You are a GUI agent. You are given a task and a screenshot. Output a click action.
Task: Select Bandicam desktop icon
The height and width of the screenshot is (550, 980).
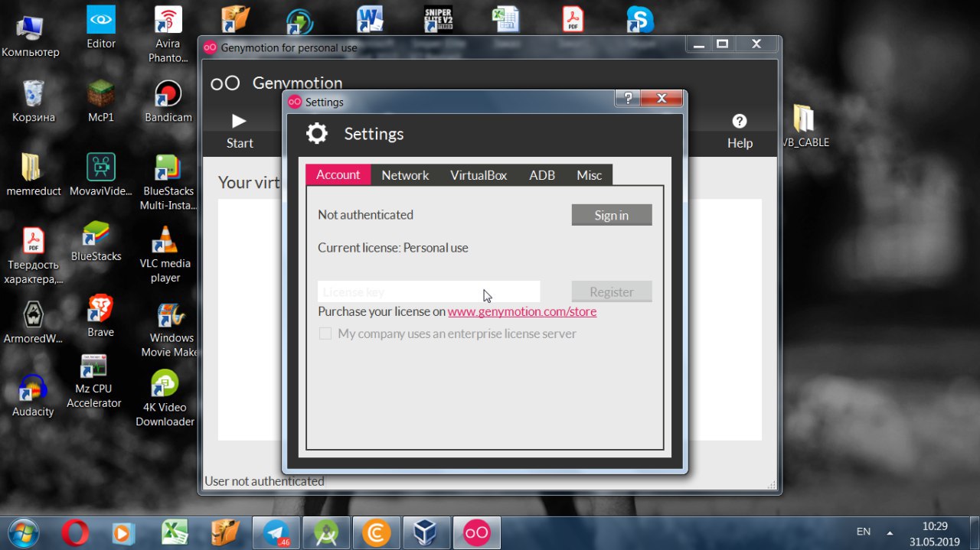tap(168, 102)
